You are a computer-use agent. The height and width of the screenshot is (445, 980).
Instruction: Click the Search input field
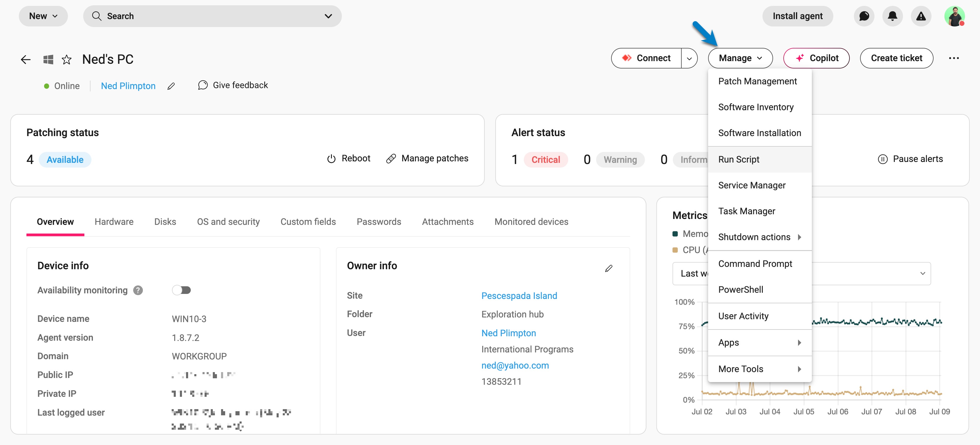pos(212,16)
